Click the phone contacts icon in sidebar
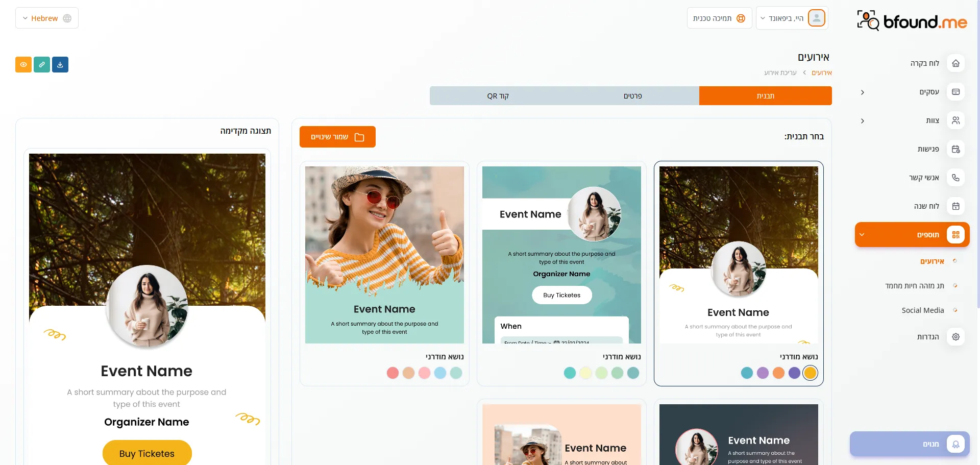This screenshot has height=465, width=980. click(955, 178)
